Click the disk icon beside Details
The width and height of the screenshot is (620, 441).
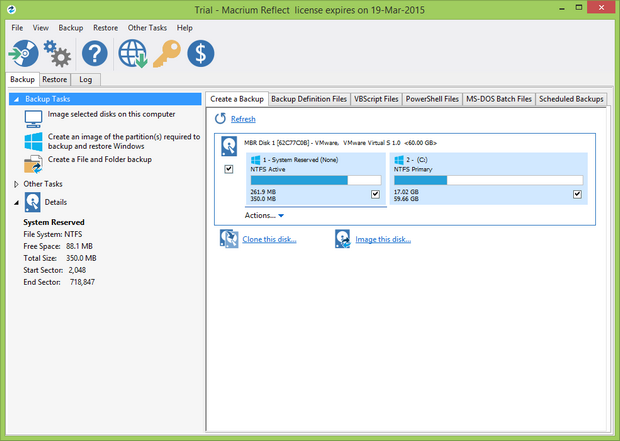[x=32, y=202]
